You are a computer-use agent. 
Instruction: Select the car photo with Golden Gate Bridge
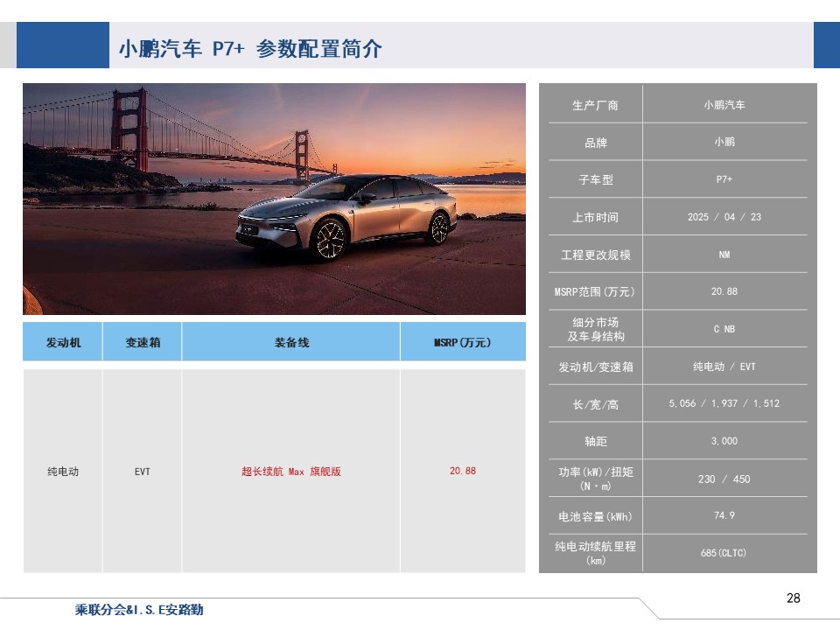click(x=274, y=199)
